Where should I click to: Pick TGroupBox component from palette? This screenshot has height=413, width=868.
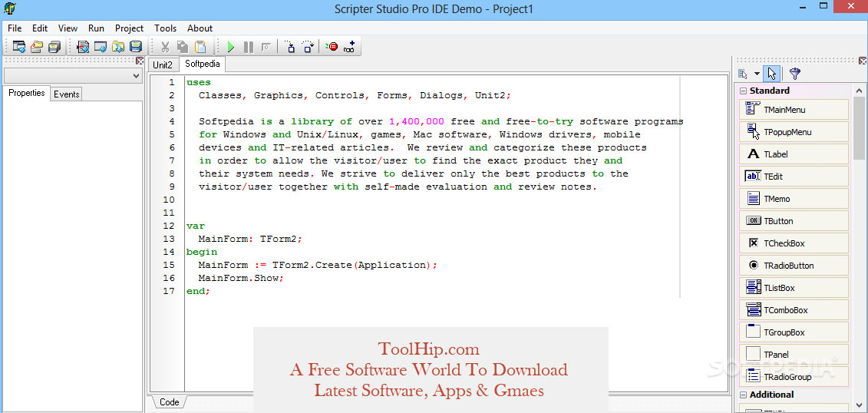pyautogui.click(x=794, y=332)
